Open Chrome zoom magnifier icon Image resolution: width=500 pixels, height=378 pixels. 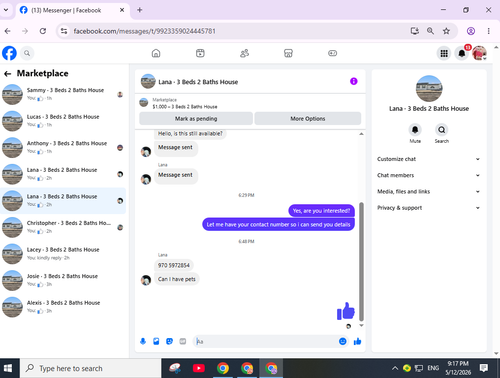[x=430, y=31]
